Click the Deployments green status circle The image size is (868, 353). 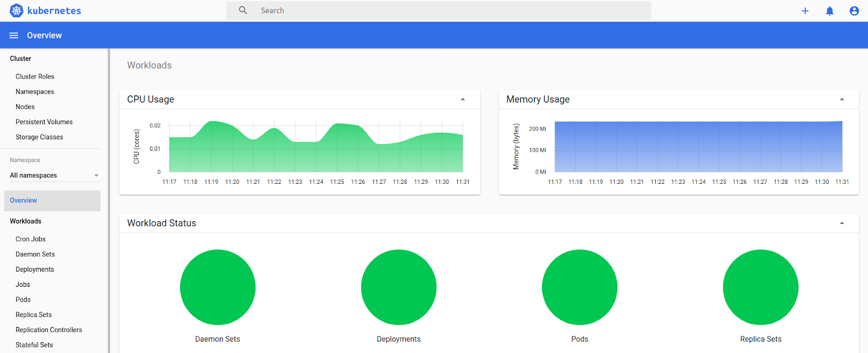pyautogui.click(x=399, y=287)
